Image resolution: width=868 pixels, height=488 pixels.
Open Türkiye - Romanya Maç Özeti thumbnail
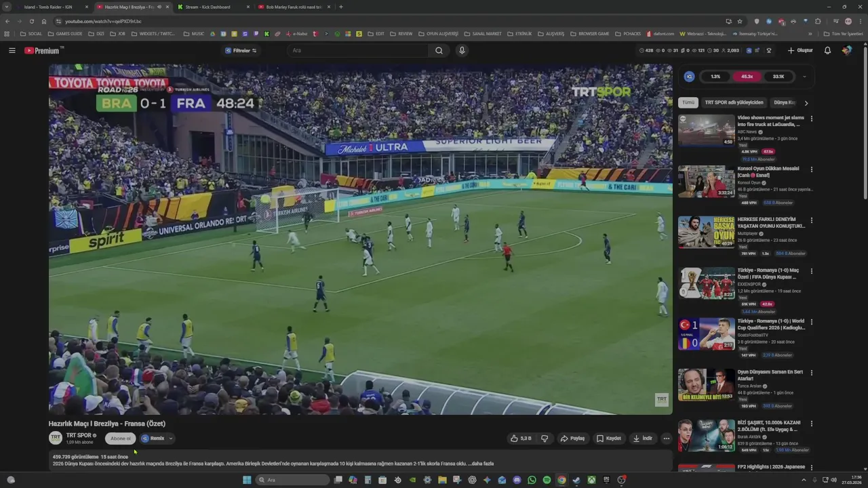(x=706, y=283)
